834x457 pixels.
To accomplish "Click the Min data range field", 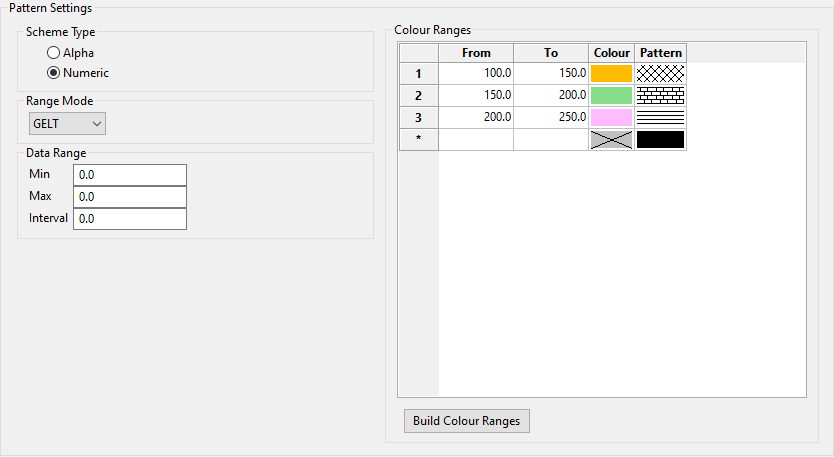I will 129,175.
